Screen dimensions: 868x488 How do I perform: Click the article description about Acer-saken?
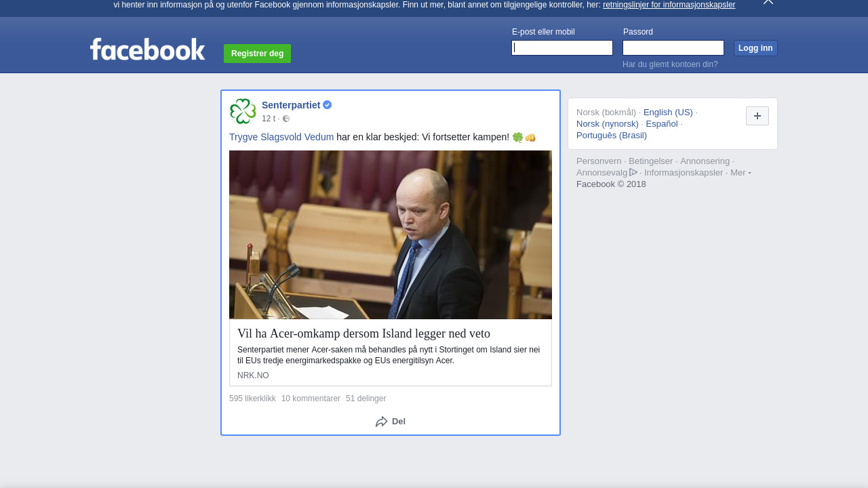tap(389, 355)
